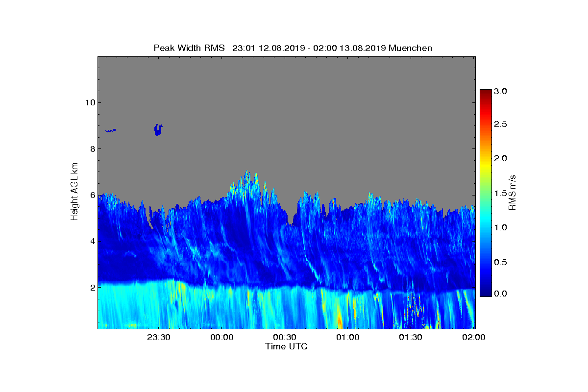Click the small blue streak near 8.8 km
The image size is (588, 392).
(x=111, y=131)
